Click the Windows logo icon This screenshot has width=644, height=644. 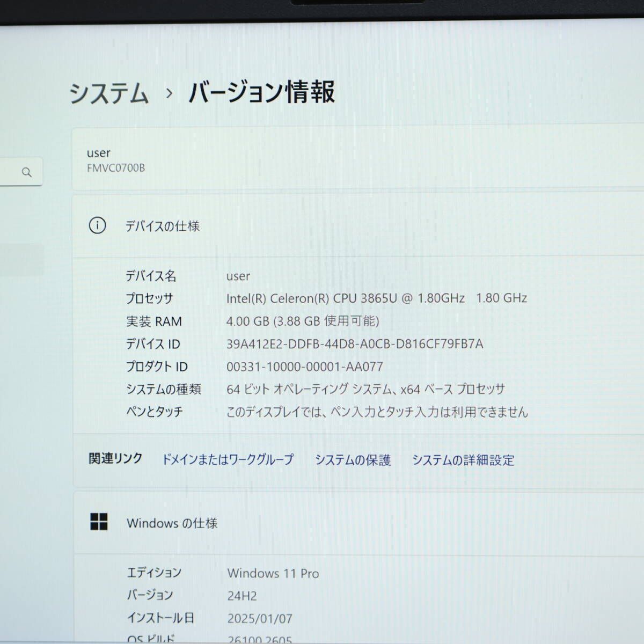[x=99, y=522]
